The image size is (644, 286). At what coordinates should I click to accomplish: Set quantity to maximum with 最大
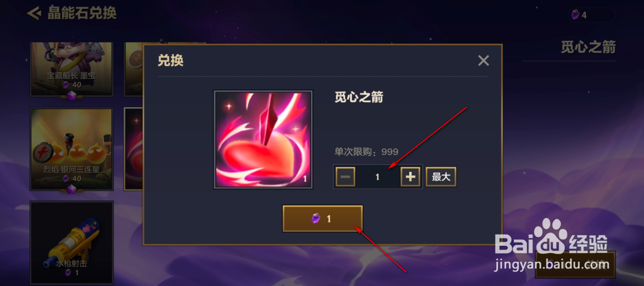pos(441,177)
